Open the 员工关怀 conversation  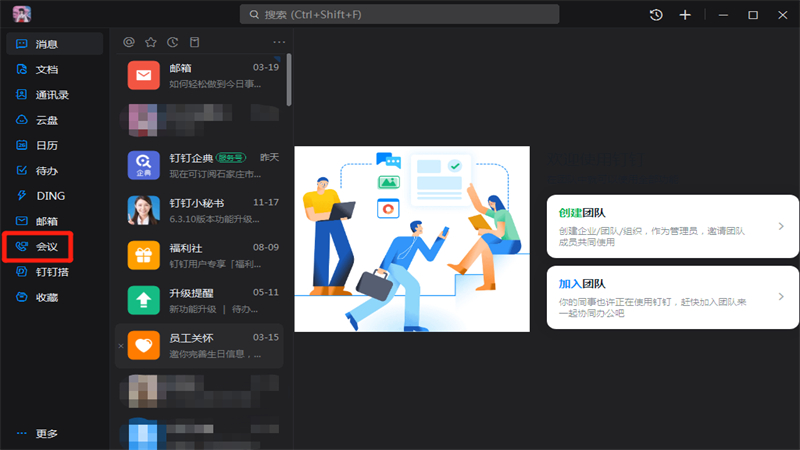click(x=199, y=345)
